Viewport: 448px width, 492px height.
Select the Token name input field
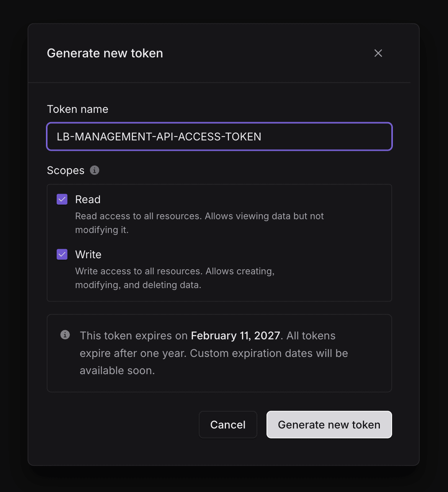[x=219, y=137]
